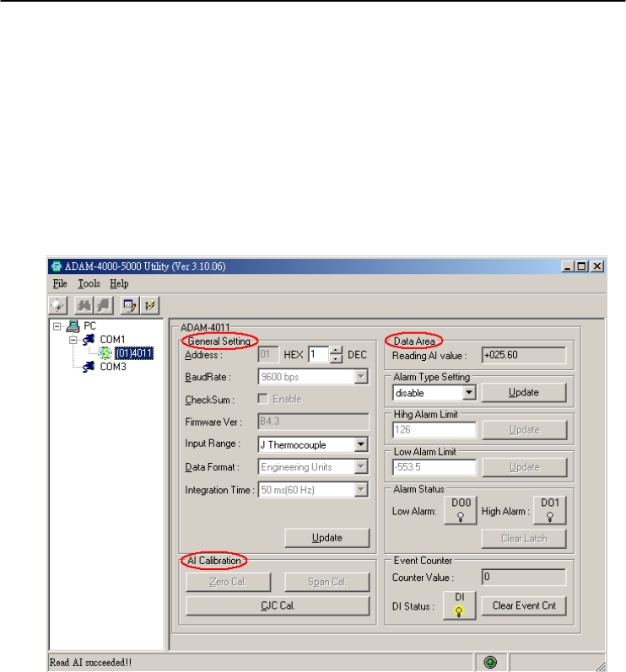Select COM1 in the tree
Image resolution: width=626 pixels, height=672 pixels.
[112, 340]
